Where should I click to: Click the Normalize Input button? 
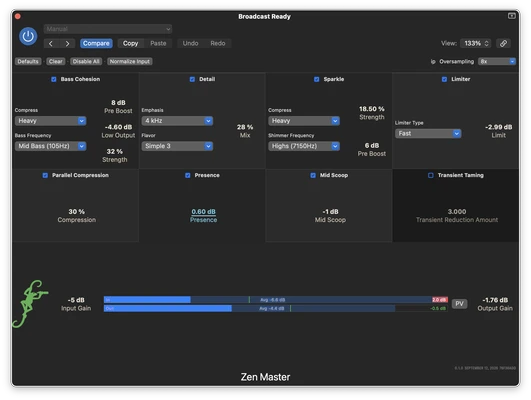[129, 61]
